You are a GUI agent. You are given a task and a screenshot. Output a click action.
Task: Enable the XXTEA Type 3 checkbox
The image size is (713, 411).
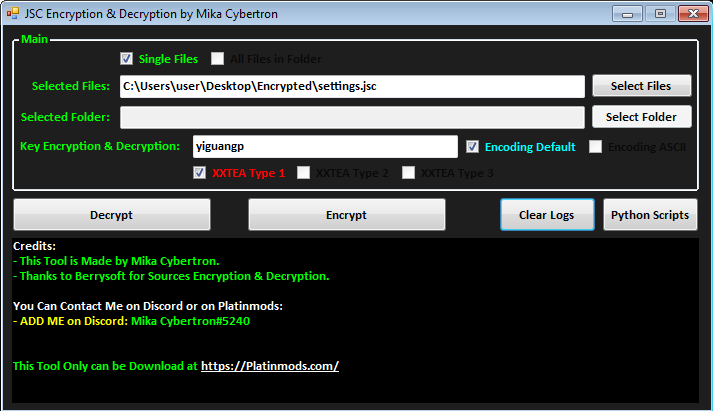(x=408, y=173)
